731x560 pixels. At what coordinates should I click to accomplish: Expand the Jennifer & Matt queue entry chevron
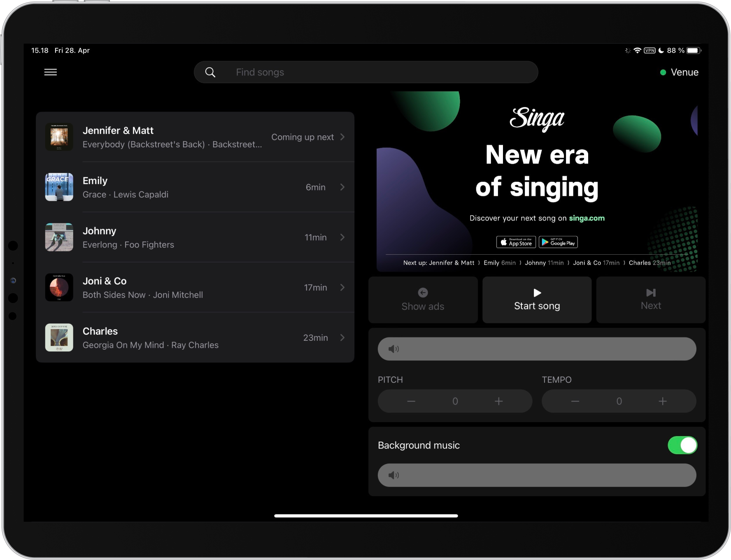[x=342, y=137]
